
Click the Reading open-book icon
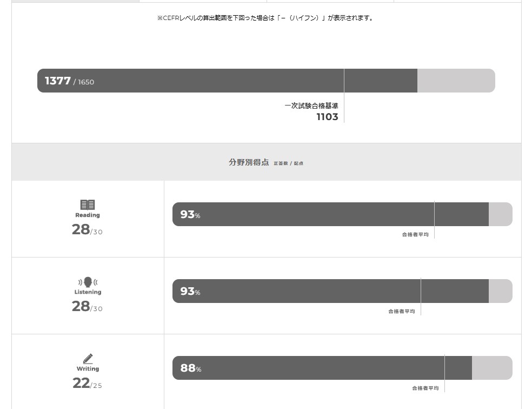88,205
